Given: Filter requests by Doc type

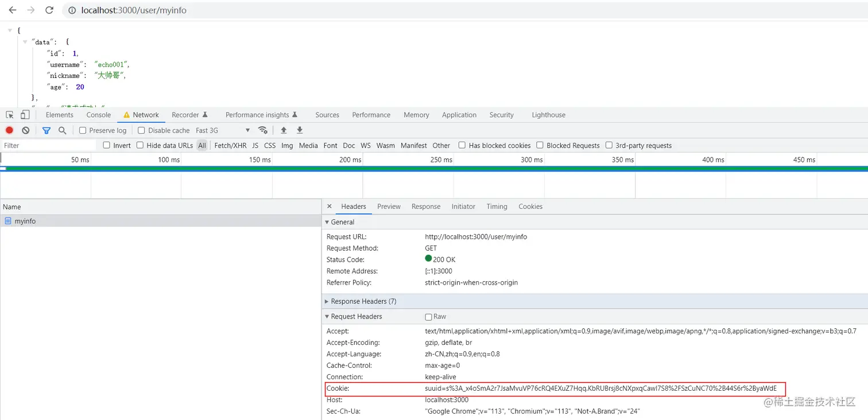Looking at the screenshot, I should tap(349, 145).
